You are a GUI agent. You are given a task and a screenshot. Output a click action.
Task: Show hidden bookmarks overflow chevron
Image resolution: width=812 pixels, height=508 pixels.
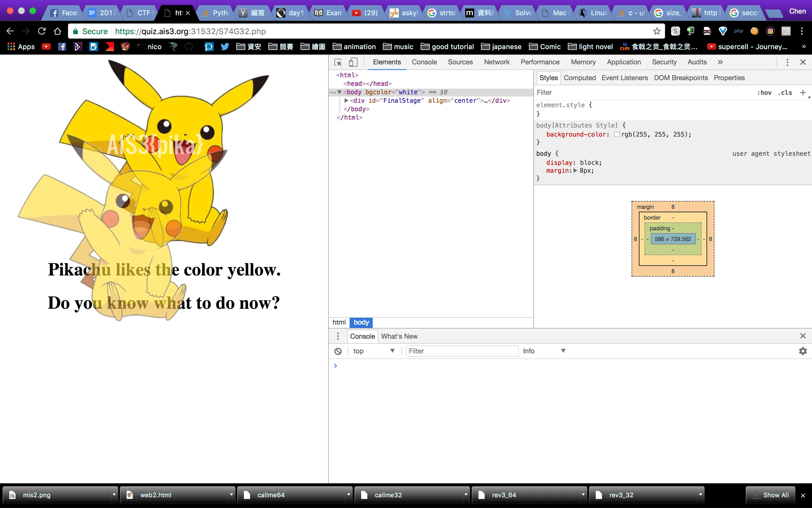pyautogui.click(x=804, y=47)
